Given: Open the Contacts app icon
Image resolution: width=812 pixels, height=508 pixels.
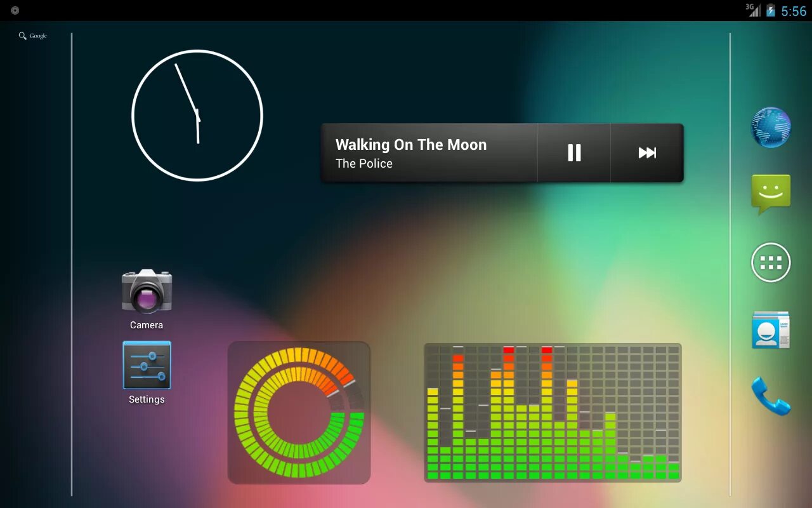Looking at the screenshot, I should tap(771, 330).
